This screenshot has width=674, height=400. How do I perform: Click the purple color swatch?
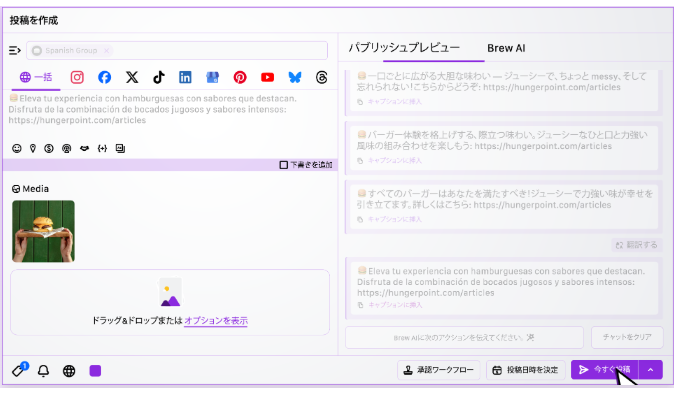pos(95,370)
